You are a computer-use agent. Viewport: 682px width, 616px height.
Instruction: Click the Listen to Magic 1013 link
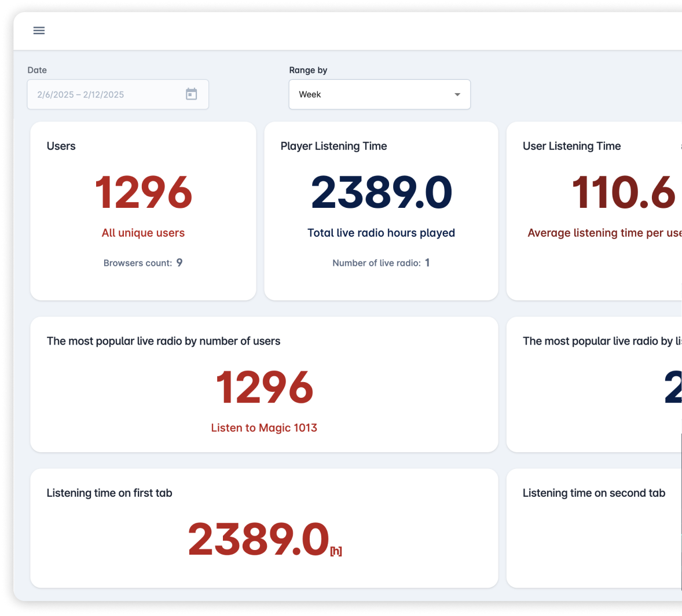(264, 428)
